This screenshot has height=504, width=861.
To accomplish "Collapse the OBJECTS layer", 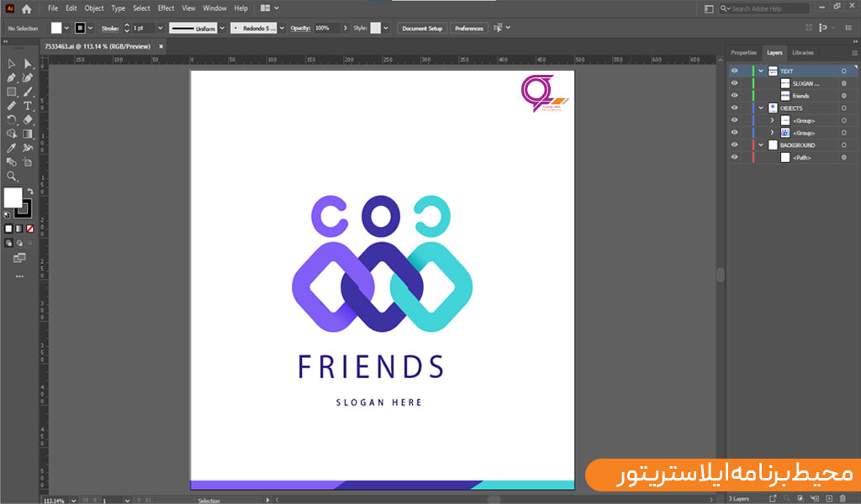I will [761, 108].
